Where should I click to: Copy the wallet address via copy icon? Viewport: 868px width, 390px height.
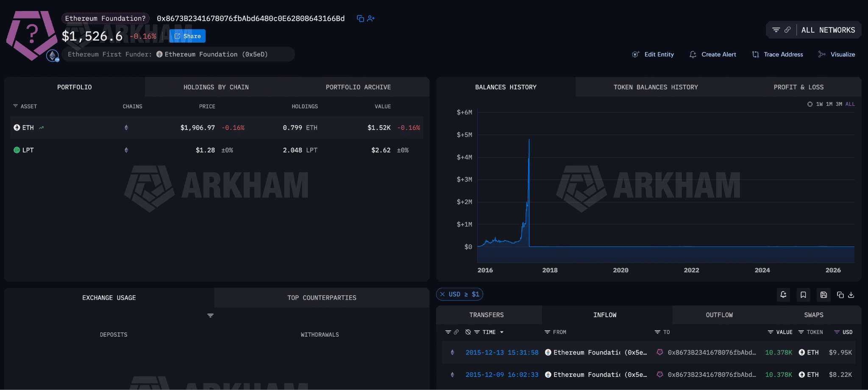pos(360,19)
